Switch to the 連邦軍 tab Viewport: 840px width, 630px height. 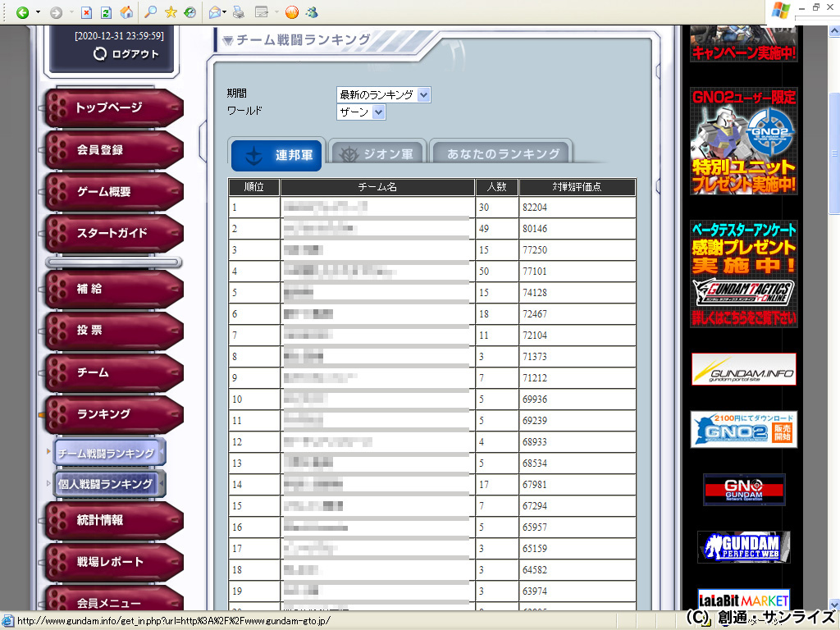click(276, 155)
